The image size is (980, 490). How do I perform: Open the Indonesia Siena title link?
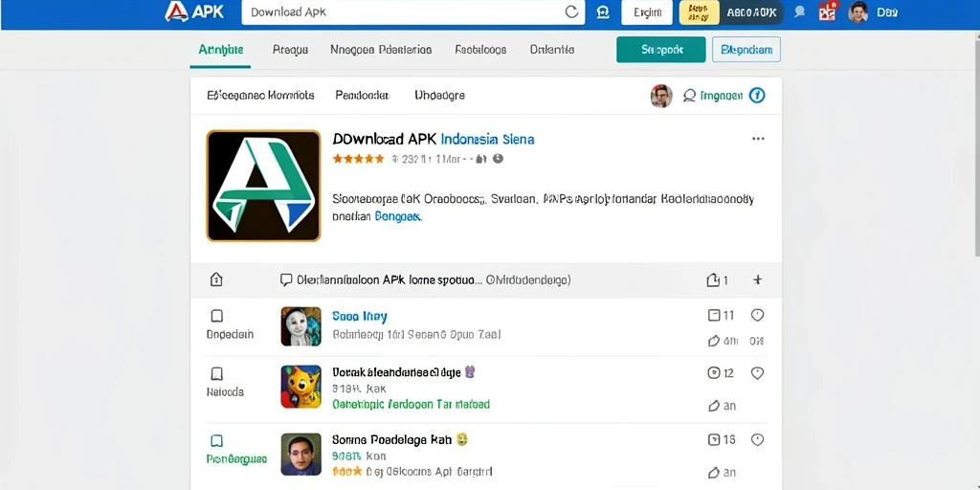click(487, 139)
